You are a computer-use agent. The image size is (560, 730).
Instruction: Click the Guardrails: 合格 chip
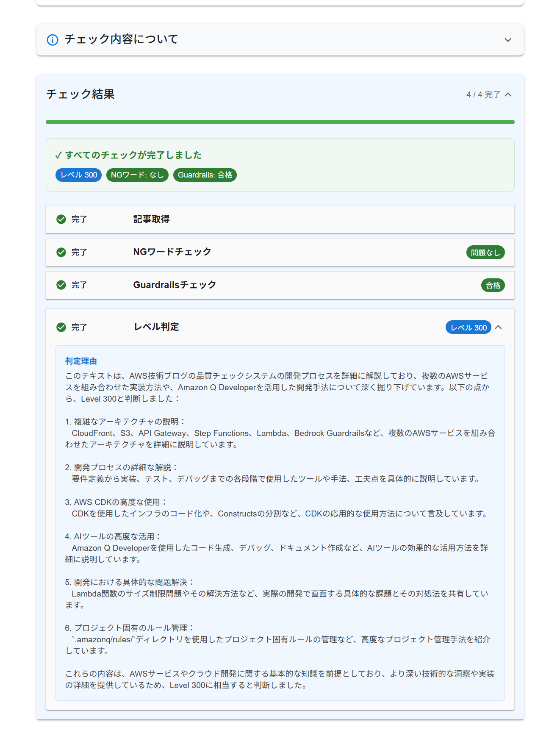click(205, 175)
